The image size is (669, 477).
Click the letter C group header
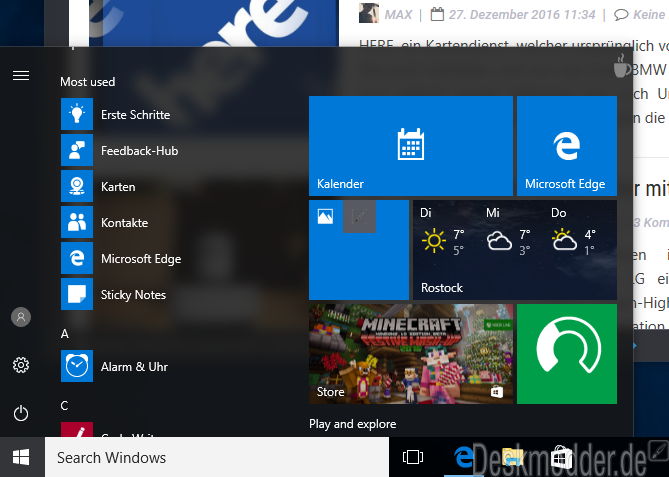coord(64,405)
